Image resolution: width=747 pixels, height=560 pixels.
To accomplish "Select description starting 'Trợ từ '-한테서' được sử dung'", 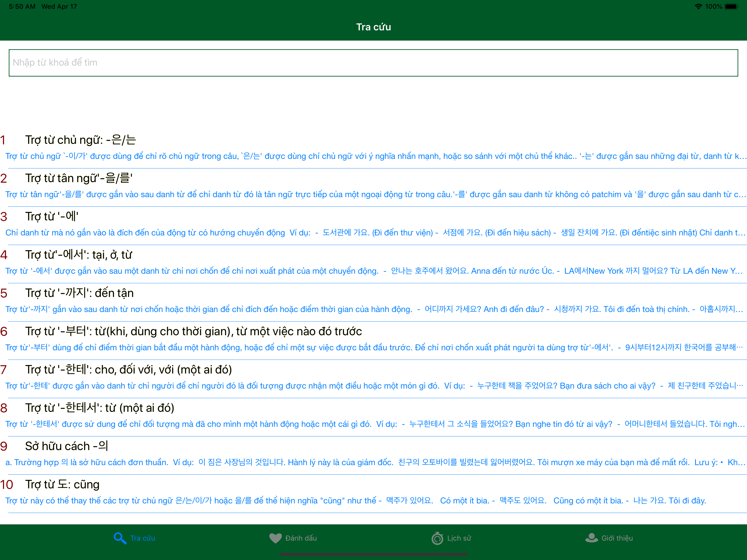I will [375, 424].
